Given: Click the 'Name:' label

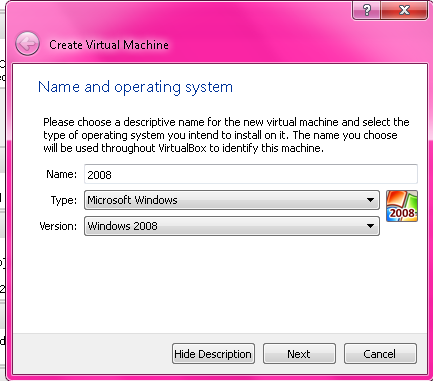Looking at the screenshot, I should pyautogui.click(x=61, y=174).
